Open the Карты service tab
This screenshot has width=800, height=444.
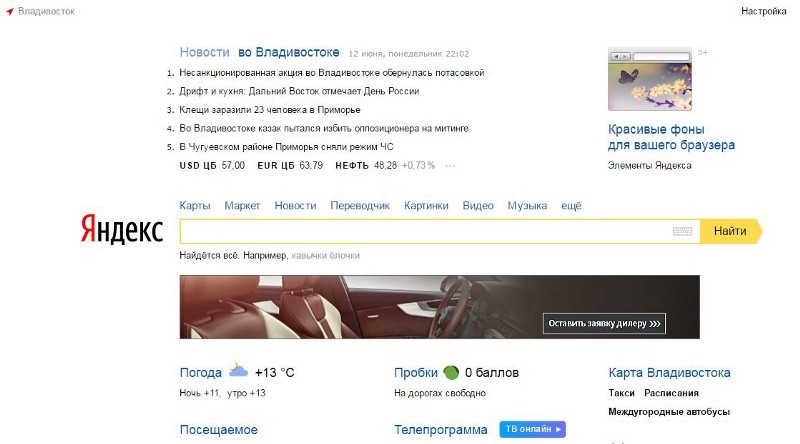194,206
